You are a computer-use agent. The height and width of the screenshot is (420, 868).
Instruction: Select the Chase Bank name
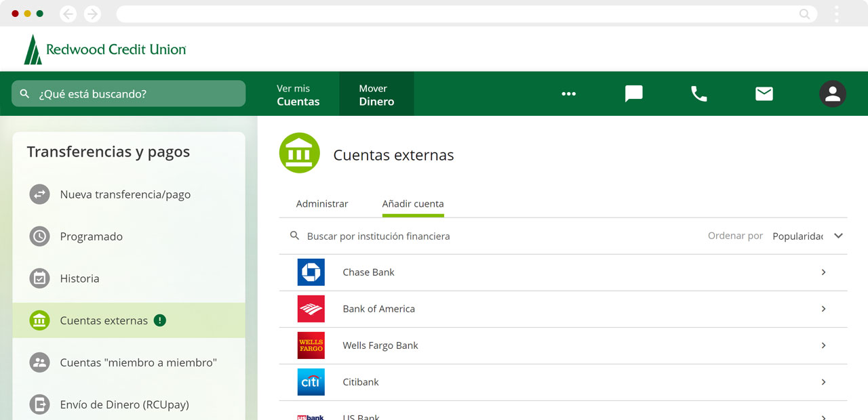pos(368,272)
